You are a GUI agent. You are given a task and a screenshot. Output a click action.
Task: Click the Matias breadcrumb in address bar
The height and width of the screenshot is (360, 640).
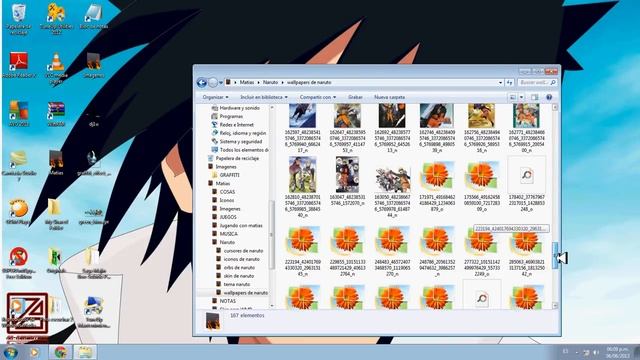pos(247,82)
